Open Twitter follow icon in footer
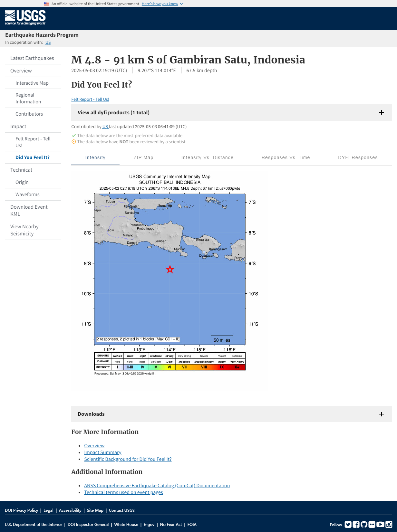This screenshot has width=397, height=532. 348,525
